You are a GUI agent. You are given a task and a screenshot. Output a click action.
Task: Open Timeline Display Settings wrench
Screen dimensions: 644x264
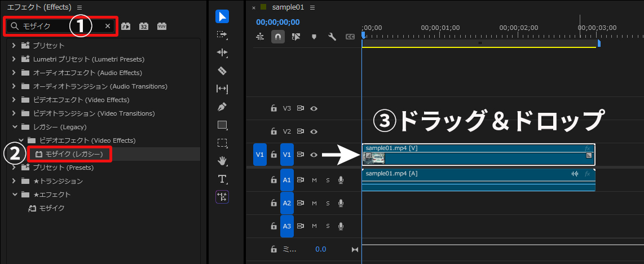[x=332, y=37]
